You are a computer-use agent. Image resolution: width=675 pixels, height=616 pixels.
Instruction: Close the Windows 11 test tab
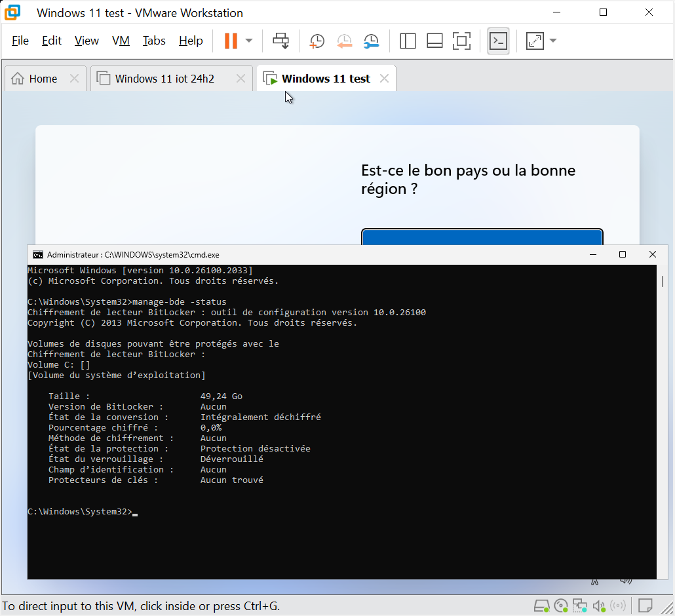coord(385,79)
